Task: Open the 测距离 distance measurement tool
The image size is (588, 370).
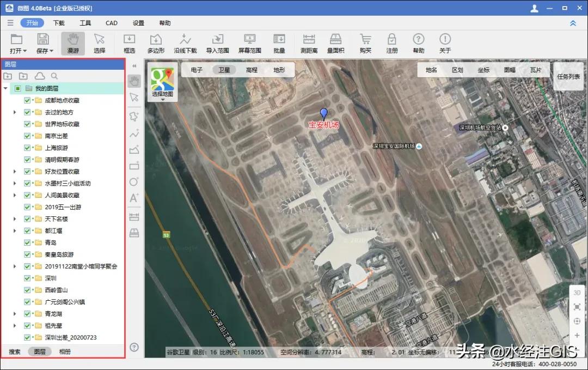Action: [x=309, y=43]
